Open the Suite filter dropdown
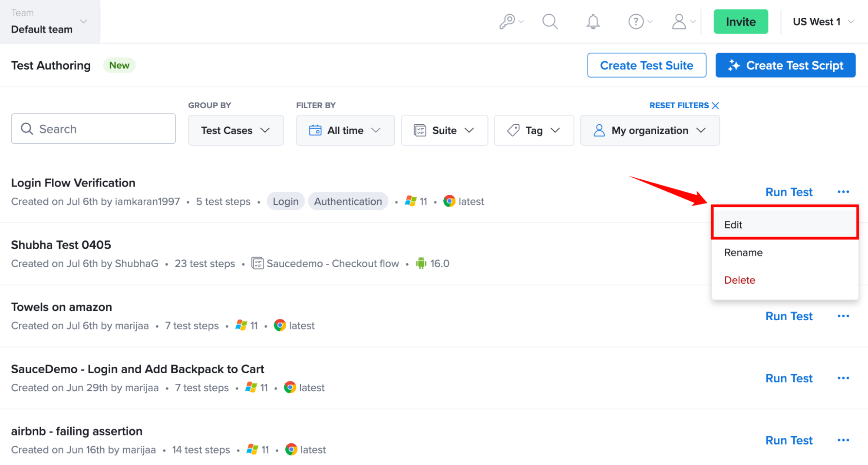Image resolution: width=868 pixels, height=465 pixels. 444,130
